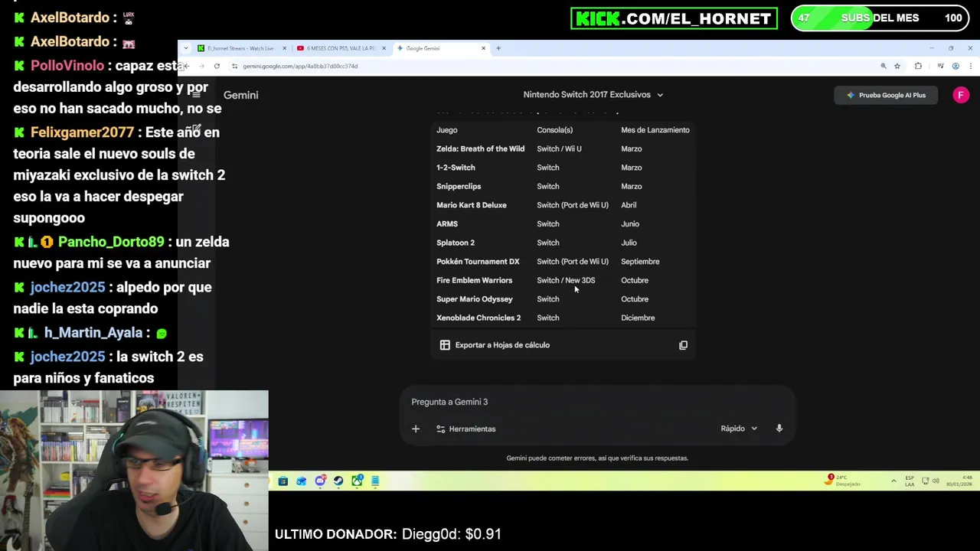Viewport: 980px width, 551px height.
Task: Open the browser zoom magnifier icon
Action: (884, 66)
